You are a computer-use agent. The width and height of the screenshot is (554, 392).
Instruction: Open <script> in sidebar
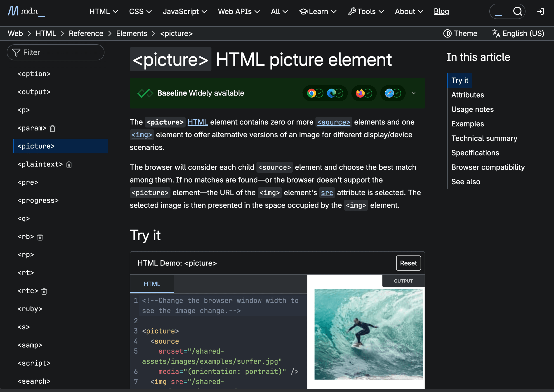click(34, 363)
